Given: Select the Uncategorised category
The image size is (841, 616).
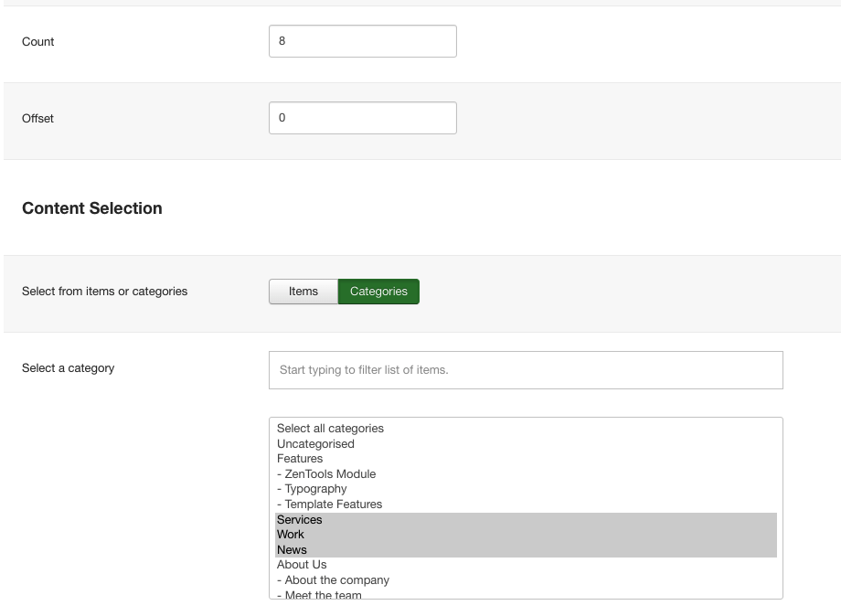Looking at the screenshot, I should coord(526,444).
